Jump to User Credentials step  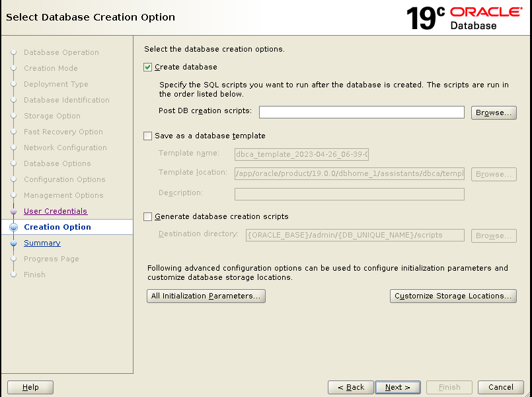point(56,211)
